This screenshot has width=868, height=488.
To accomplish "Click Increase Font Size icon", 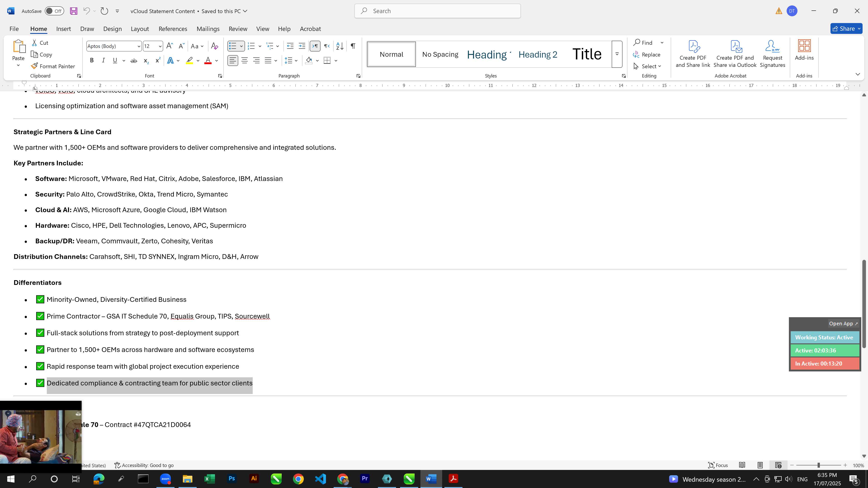I will tap(170, 46).
